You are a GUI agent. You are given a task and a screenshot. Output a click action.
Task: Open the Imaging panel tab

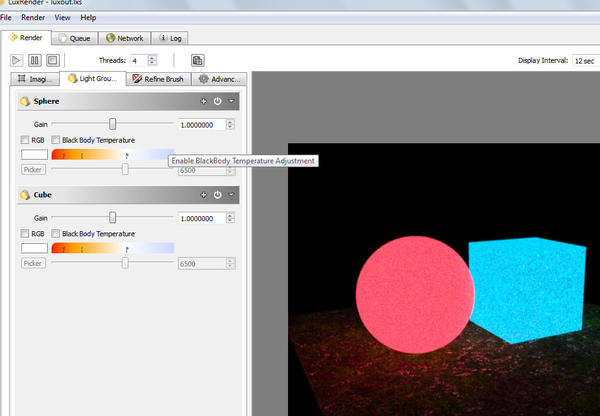tap(35, 79)
